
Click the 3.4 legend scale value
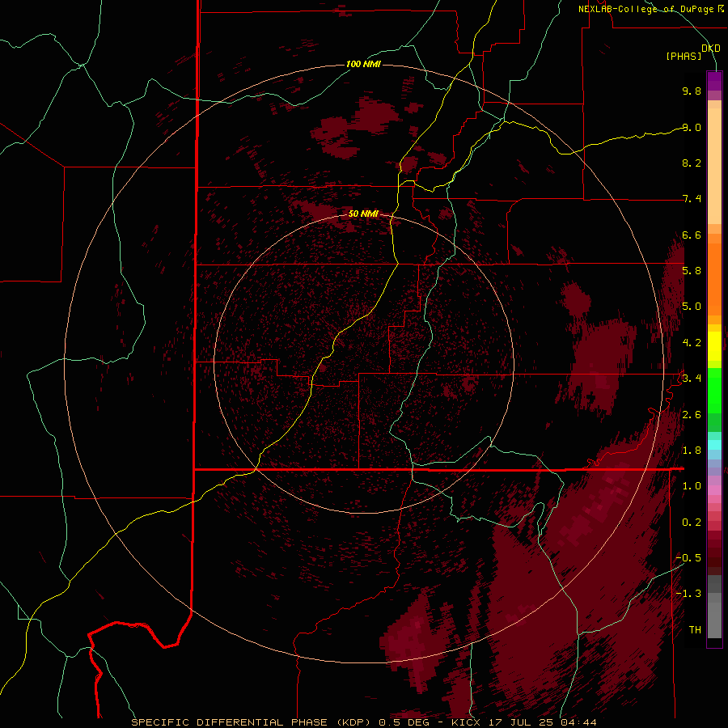[692, 379]
